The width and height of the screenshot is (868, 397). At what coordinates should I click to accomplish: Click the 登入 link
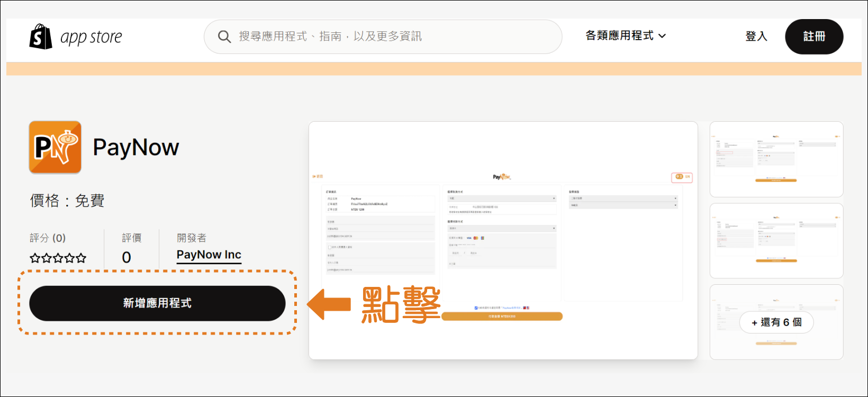(756, 36)
